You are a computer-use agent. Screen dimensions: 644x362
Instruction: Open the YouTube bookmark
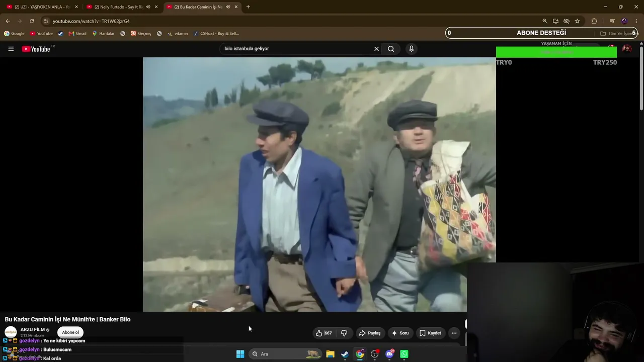pyautogui.click(x=41, y=34)
